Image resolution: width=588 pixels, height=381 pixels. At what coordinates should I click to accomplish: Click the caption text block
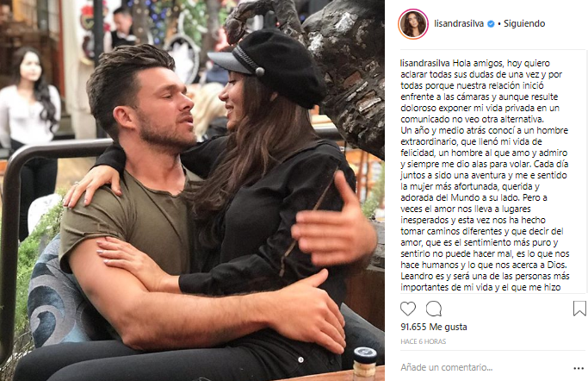click(x=485, y=175)
